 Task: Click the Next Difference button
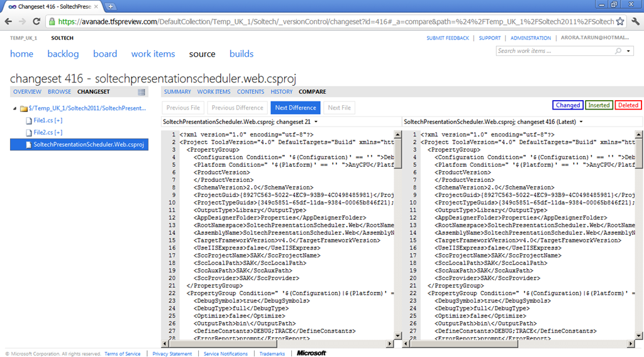click(296, 108)
